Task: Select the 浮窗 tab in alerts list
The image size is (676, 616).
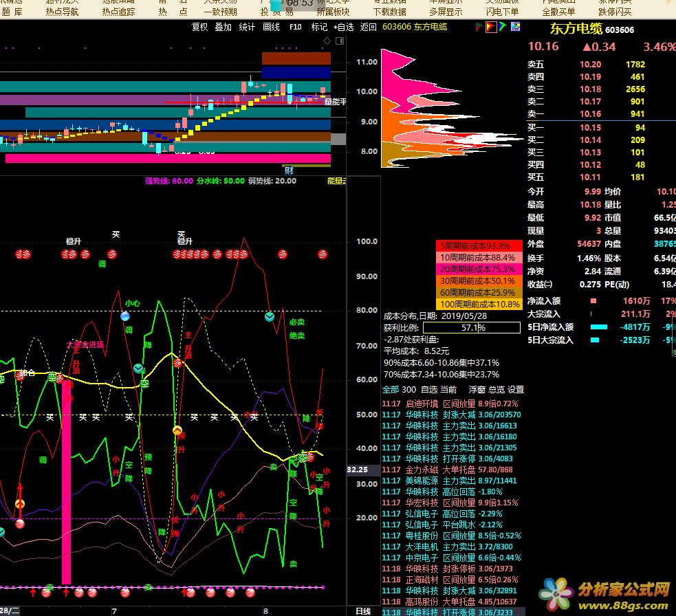Action: click(x=477, y=390)
